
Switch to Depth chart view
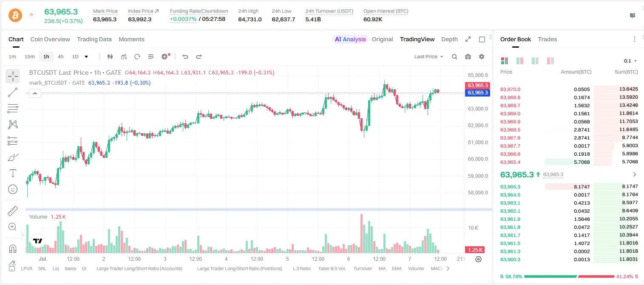coord(449,39)
